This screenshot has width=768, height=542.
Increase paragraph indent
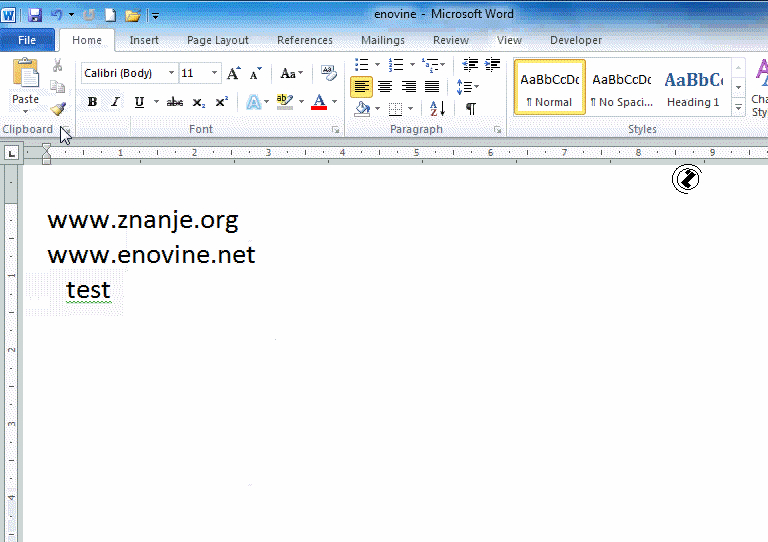(x=492, y=65)
